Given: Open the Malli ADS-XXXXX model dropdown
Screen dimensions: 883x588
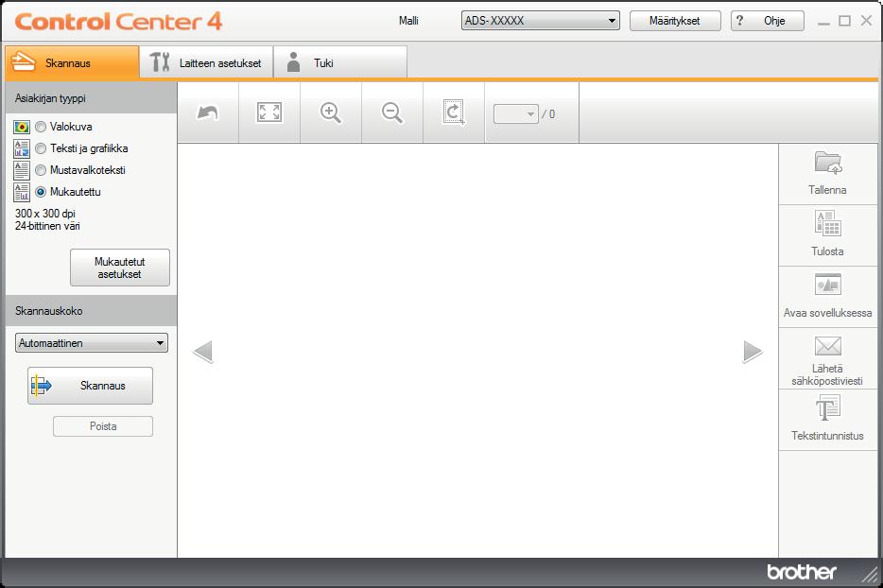Looking at the screenshot, I should 540,21.
